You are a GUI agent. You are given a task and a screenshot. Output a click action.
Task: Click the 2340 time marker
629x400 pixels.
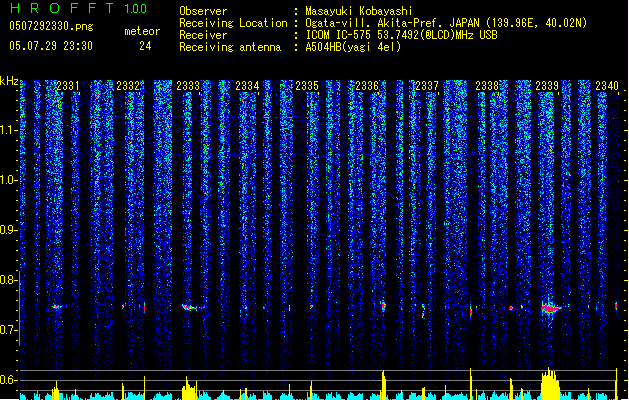607,86
